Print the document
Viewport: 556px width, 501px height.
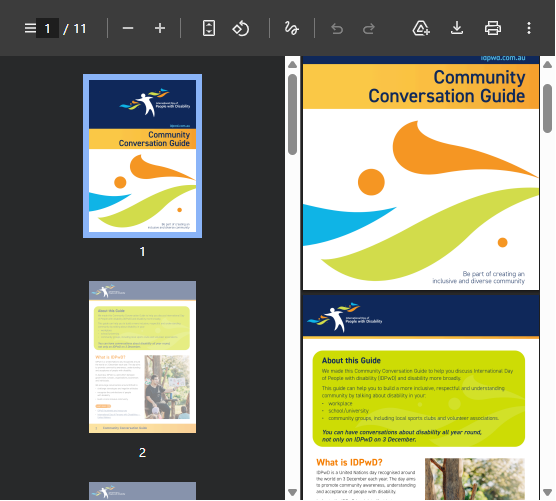pyautogui.click(x=493, y=28)
